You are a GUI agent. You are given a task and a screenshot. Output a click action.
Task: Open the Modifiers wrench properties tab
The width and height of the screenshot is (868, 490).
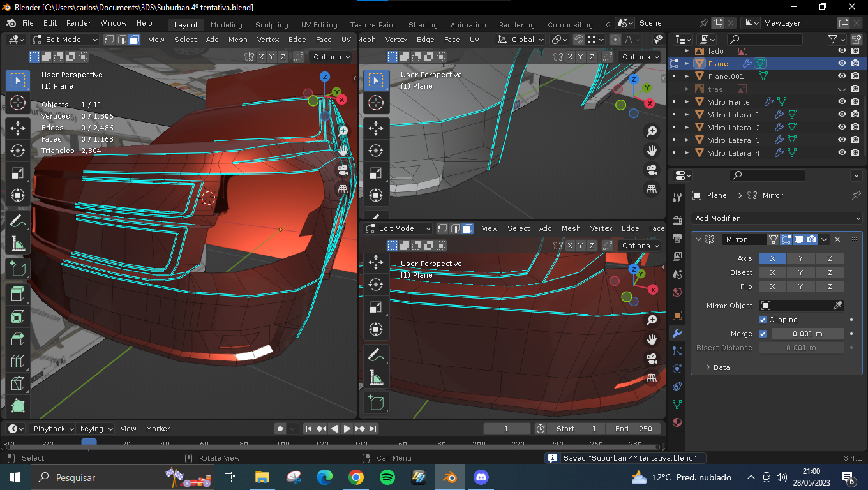pos(677,333)
